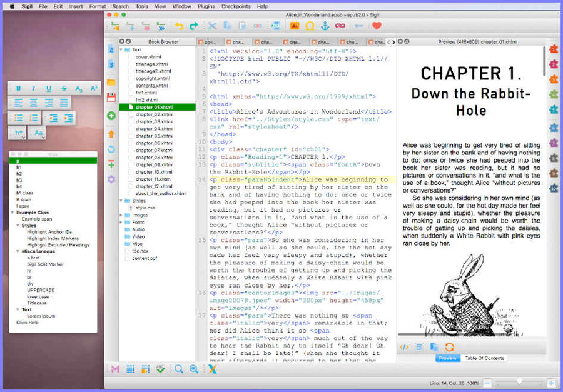563x392 pixels.
Task: Click the orange refresh icon under the preview
Action: 449,347
